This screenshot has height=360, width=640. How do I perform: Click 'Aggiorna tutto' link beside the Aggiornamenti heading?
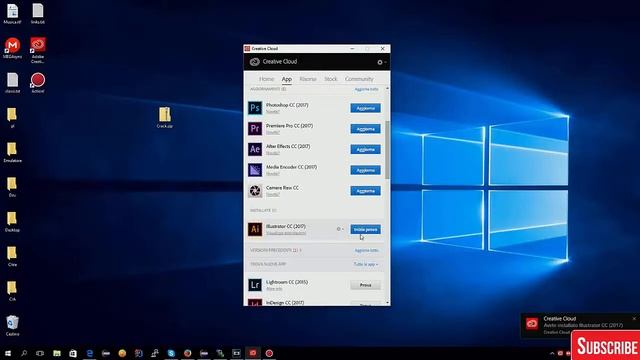click(366, 89)
